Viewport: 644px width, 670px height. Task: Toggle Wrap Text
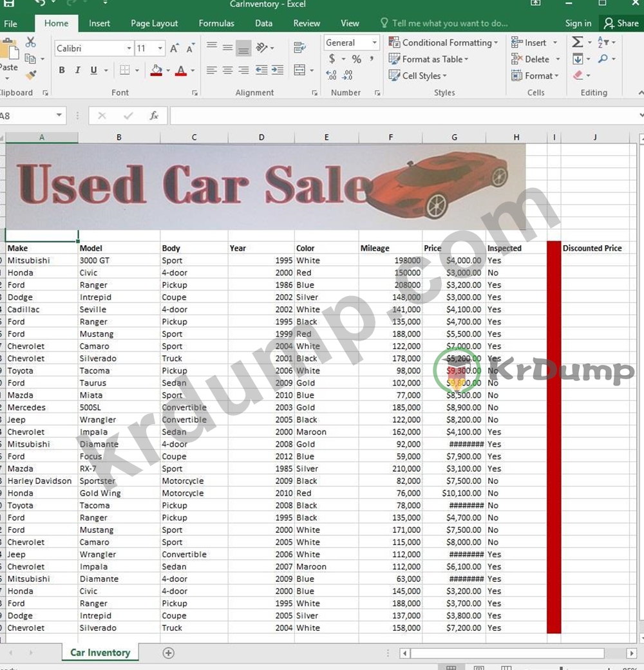click(299, 48)
